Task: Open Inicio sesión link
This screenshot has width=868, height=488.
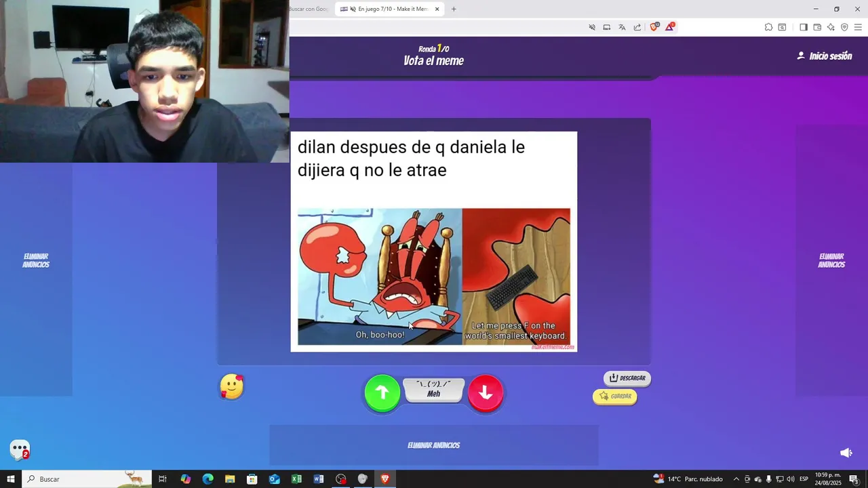Action: click(x=825, y=56)
